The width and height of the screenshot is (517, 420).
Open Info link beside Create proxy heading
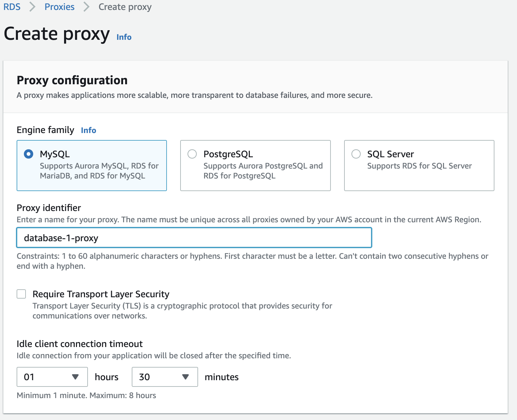point(124,37)
